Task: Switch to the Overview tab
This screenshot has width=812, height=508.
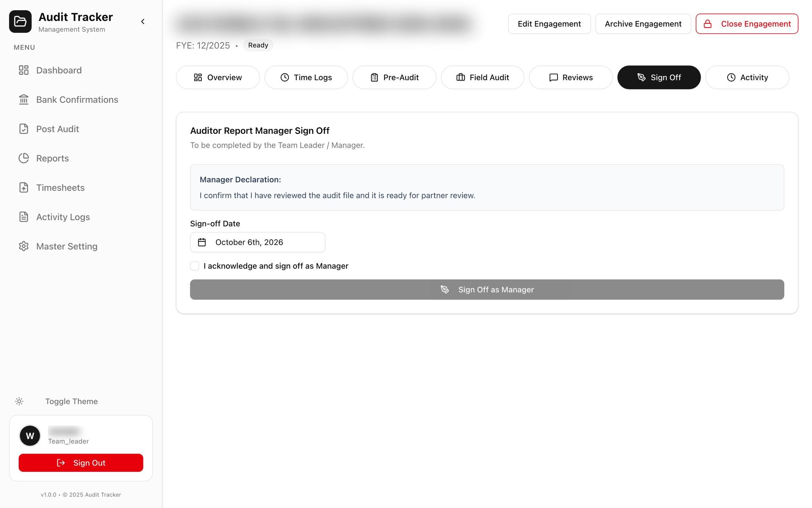Action: coord(218,77)
